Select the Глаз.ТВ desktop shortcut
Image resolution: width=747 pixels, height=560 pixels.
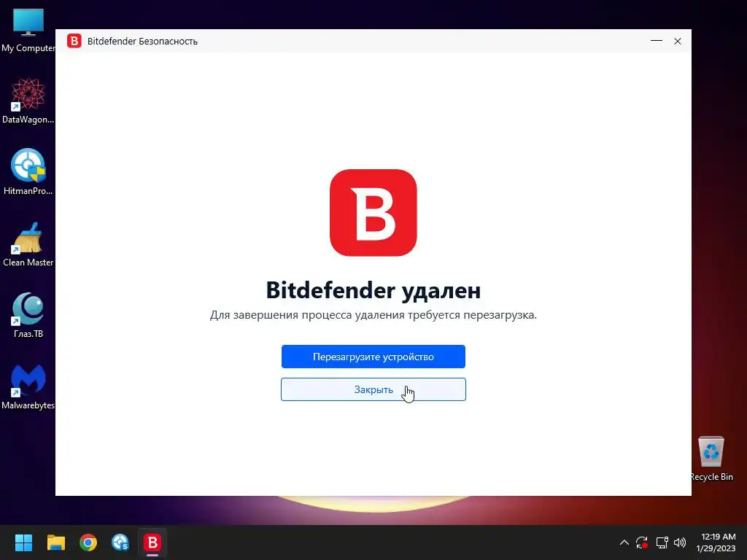28,315
